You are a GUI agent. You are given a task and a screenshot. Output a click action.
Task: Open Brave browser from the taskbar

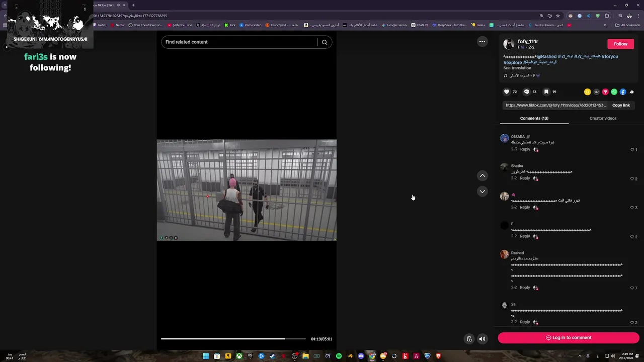(438, 356)
